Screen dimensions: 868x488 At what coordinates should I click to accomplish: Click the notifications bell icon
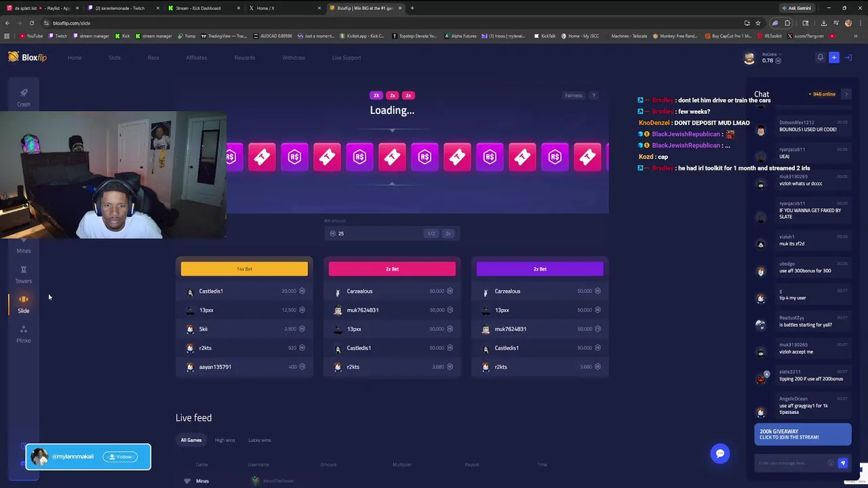coord(820,58)
